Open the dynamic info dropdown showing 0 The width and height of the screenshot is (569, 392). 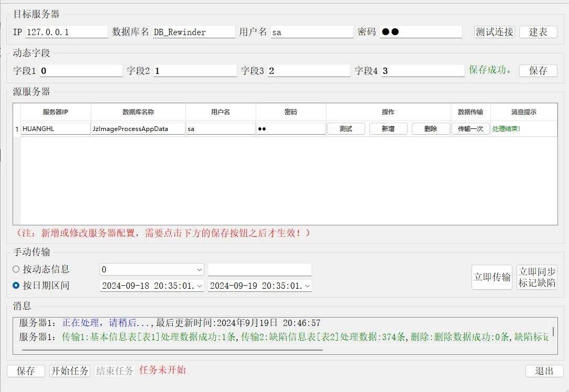pyautogui.click(x=152, y=270)
